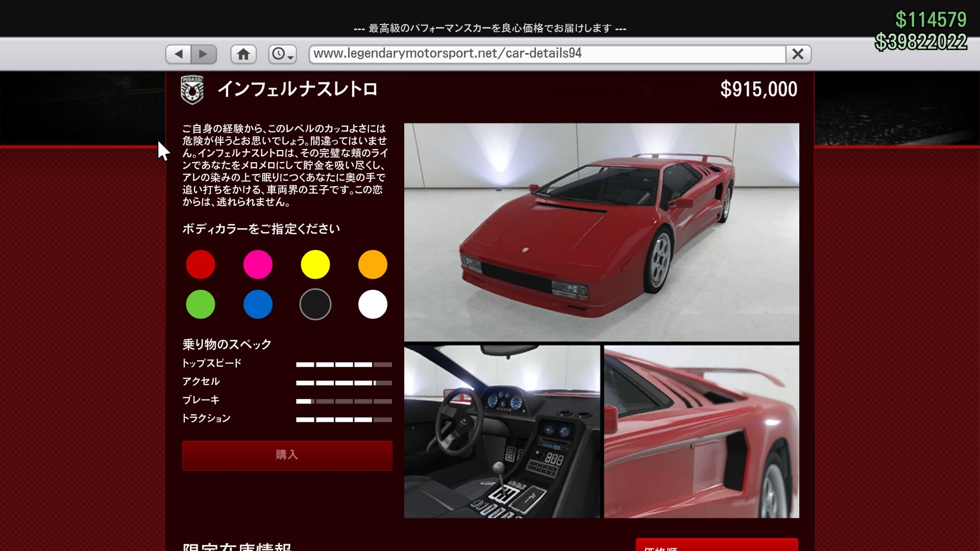Image resolution: width=980 pixels, height=551 pixels.
Task: Close the in-game browser with X
Action: coord(798,54)
